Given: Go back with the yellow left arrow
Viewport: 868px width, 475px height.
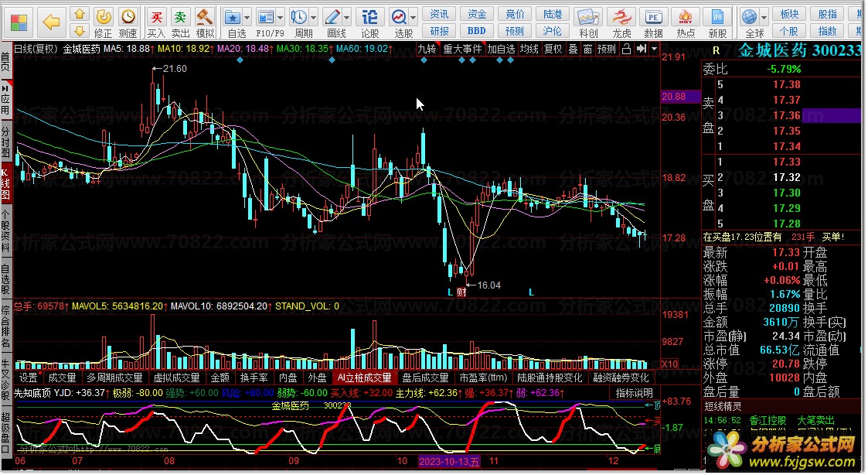Looking at the screenshot, I should tap(51, 22).
